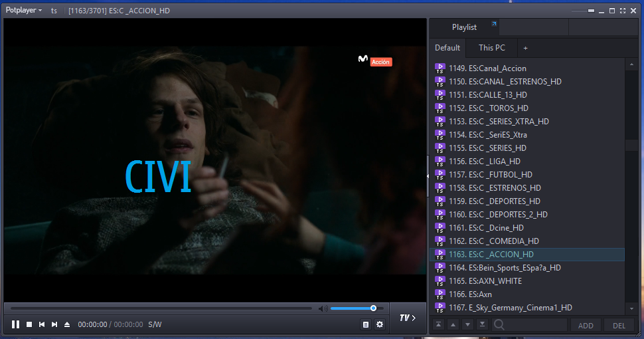
Task: Skip to the next playlist item
Action: 54,324
